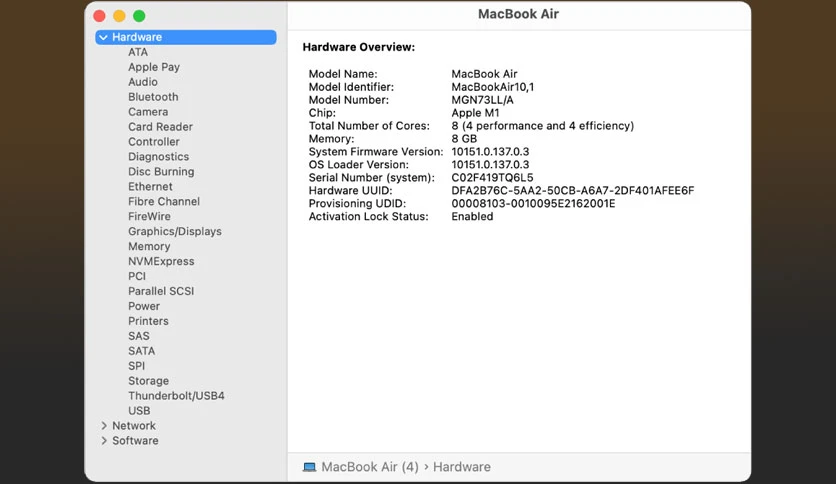
Task: Select Thunderbolt/USB4 in the sidebar
Action: click(176, 396)
